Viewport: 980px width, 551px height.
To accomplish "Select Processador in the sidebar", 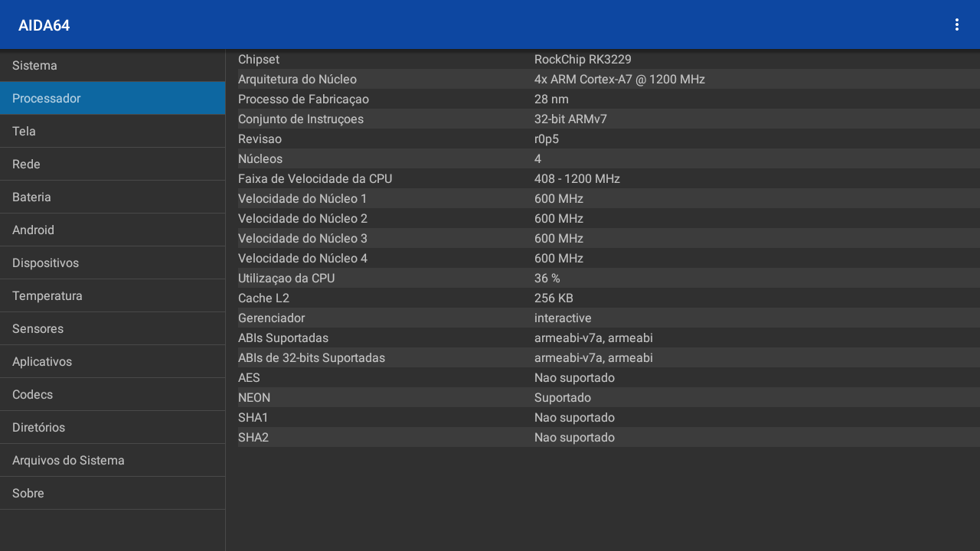I will [113, 99].
